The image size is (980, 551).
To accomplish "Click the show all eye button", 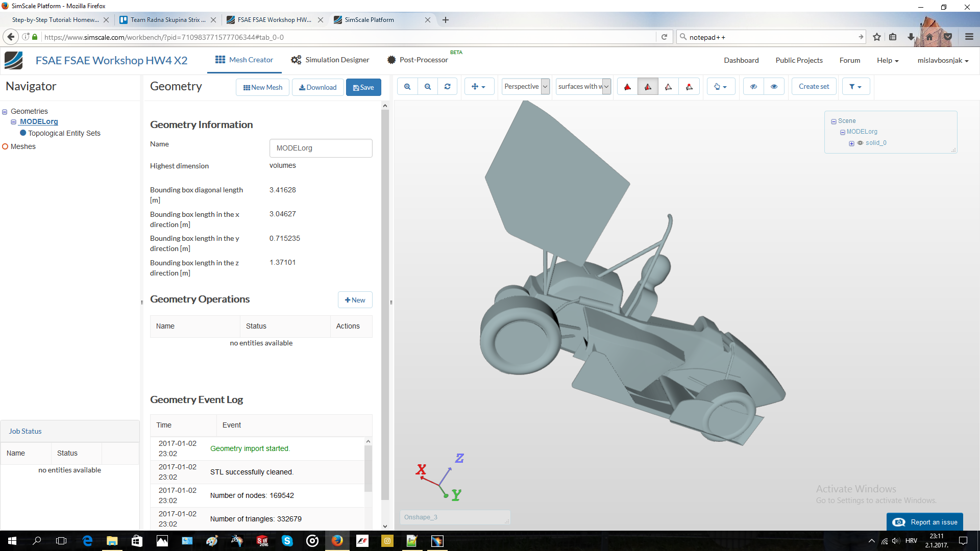I will [x=774, y=87].
